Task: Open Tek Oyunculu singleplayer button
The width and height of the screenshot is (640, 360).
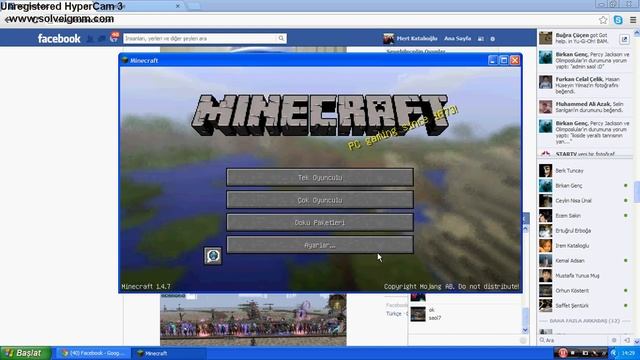Action: point(320,178)
